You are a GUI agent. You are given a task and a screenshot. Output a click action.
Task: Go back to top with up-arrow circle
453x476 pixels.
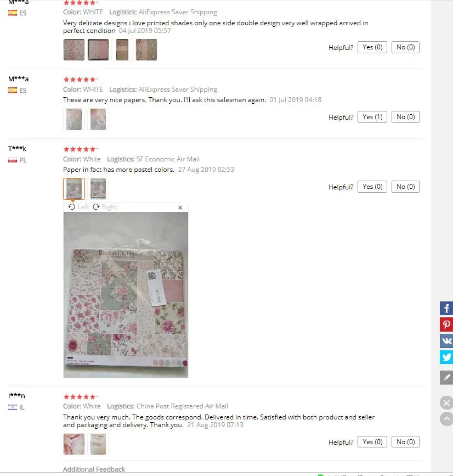[x=446, y=419]
